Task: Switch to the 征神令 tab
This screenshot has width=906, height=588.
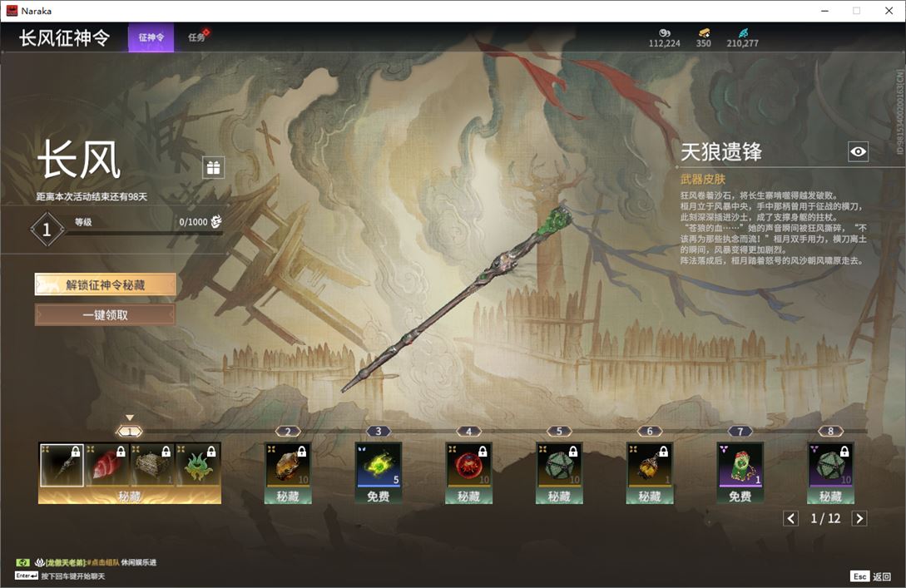Action: [151, 37]
